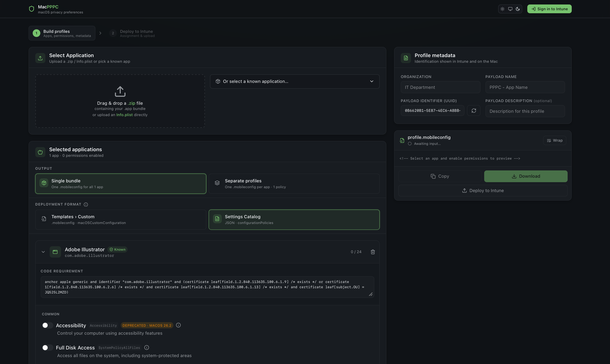This screenshot has height=364, width=610.
Task: Click the DEPRECATED · MACOS 26.2 badge
Action: pos(147,326)
